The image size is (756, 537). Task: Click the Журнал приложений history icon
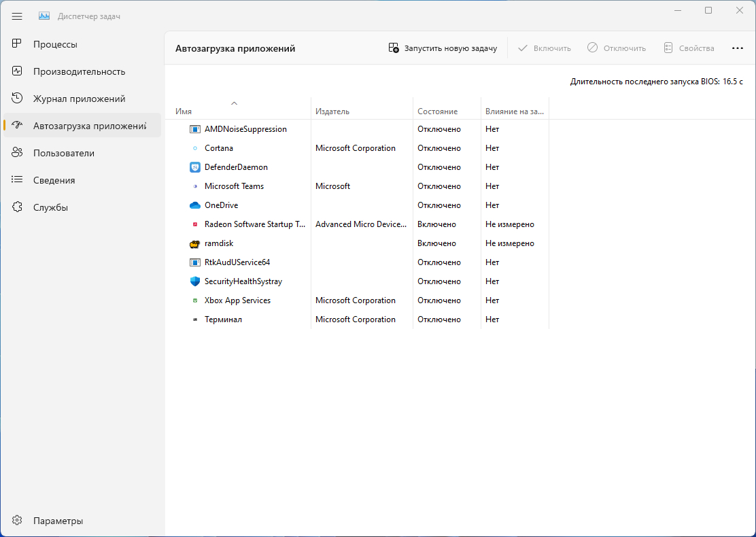(x=17, y=99)
